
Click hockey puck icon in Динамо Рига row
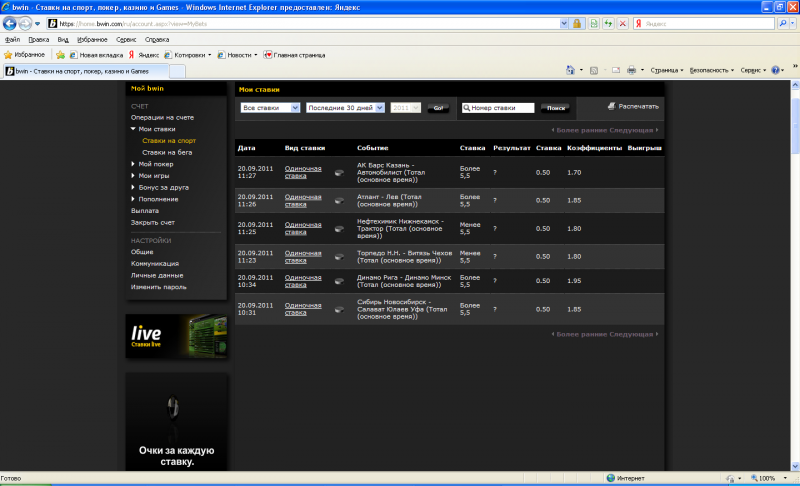coord(339,281)
